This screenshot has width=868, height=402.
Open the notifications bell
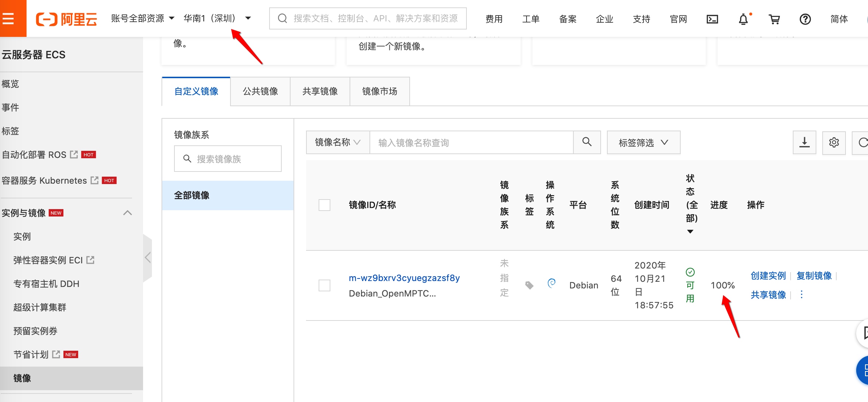(x=743, y=19)
